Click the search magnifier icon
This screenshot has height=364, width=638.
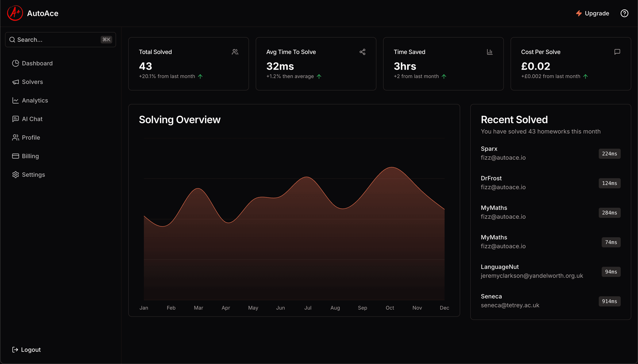click(x=12, y=39)
